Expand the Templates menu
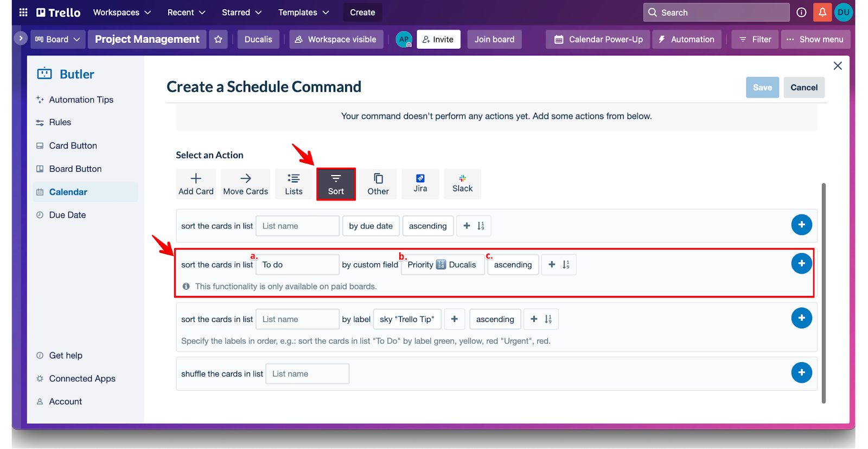 pos(303,12)
